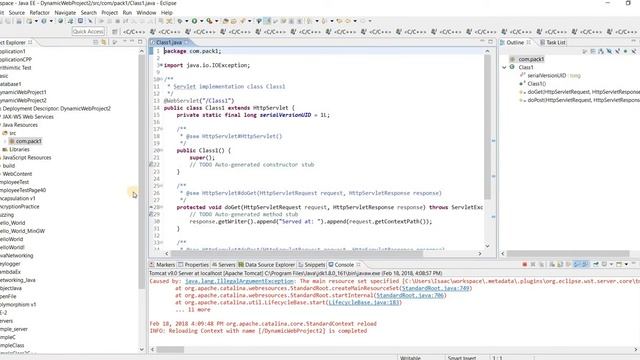This screenshot has width=640, height=360.
Task: Maximize the Project Explorer view
Action: 140,42
